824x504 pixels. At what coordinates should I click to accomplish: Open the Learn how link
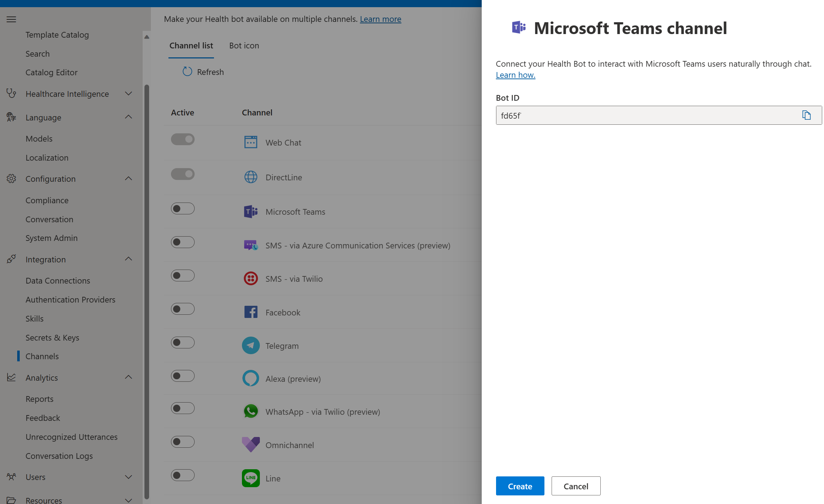pyautogui.click(x=515, y=75)
